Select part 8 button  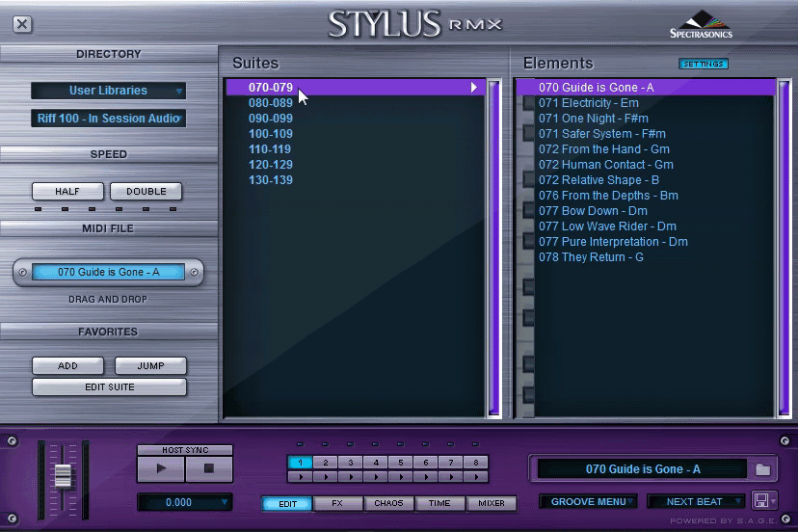point(476,463)
